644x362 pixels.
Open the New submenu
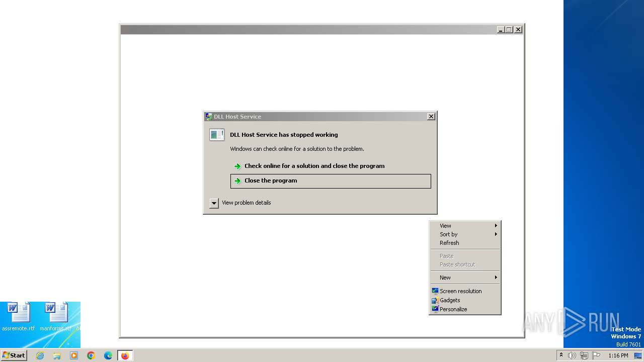click(465, 278)
